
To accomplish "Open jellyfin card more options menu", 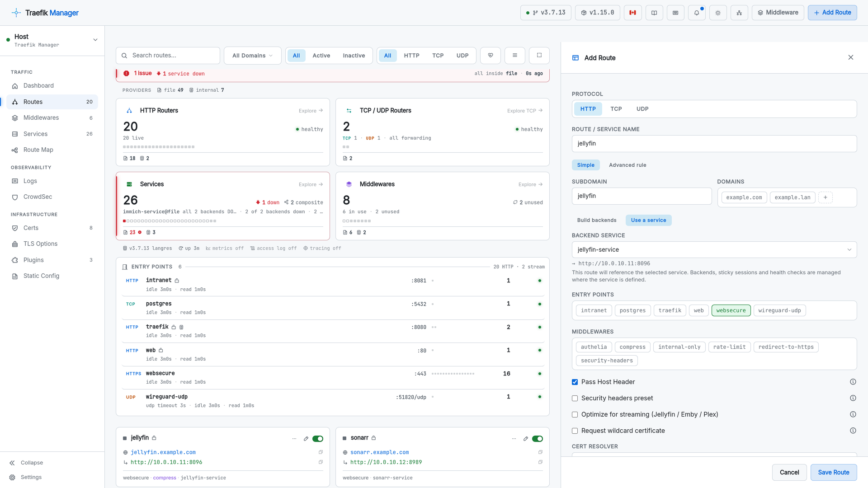I will [294, 438].
